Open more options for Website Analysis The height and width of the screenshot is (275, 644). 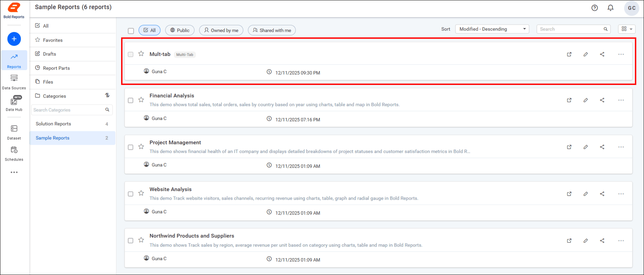tap(621, 194)
